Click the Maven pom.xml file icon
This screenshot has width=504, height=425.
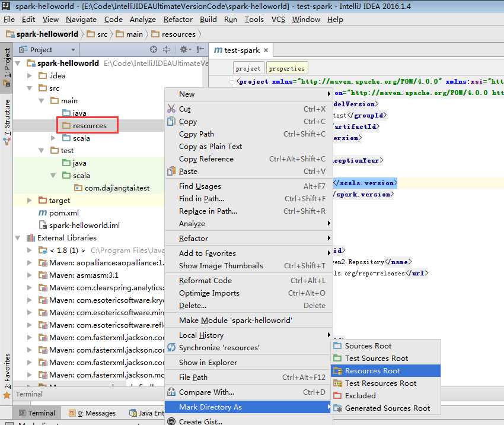pyautogui.click(x=43, y=213)
